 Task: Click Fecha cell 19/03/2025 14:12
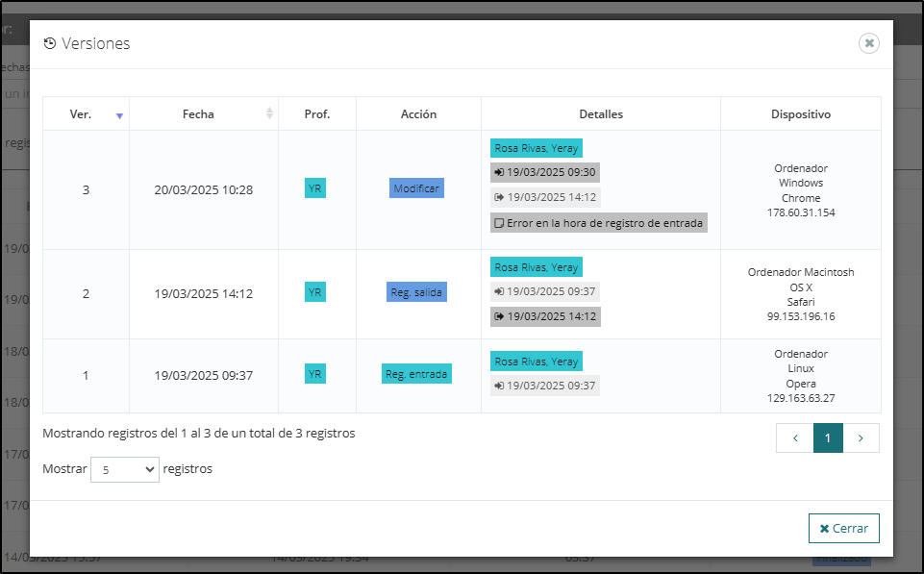[204, 293]
